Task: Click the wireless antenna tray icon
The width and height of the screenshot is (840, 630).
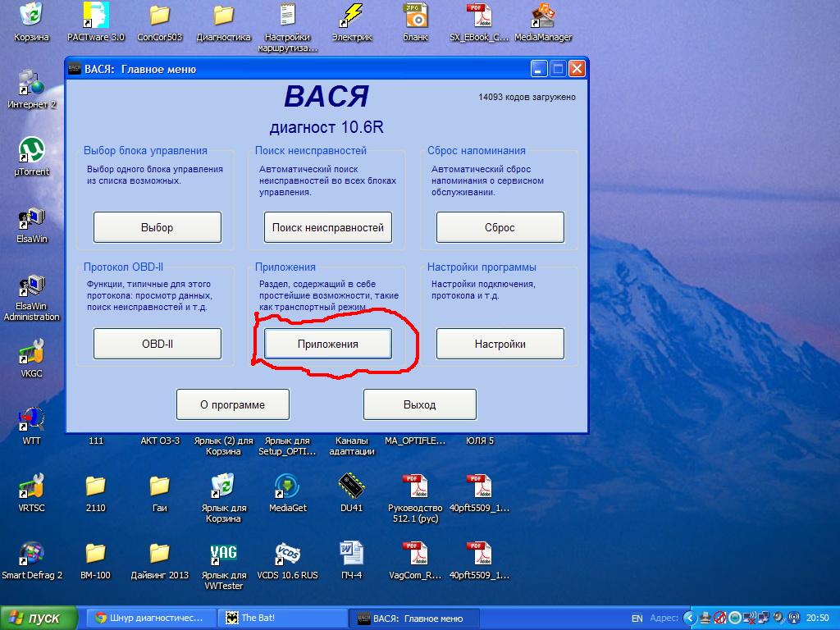Action: [x=794, y=619]
